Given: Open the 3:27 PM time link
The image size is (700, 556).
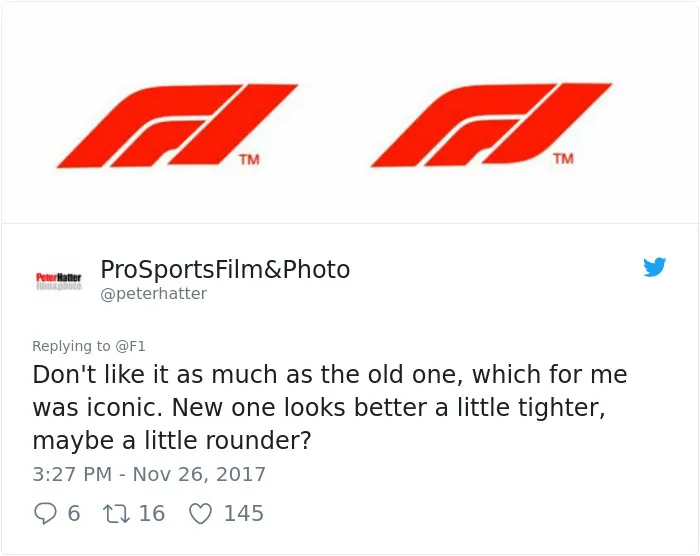Looking at the screenshot, I should click(72, 474).
